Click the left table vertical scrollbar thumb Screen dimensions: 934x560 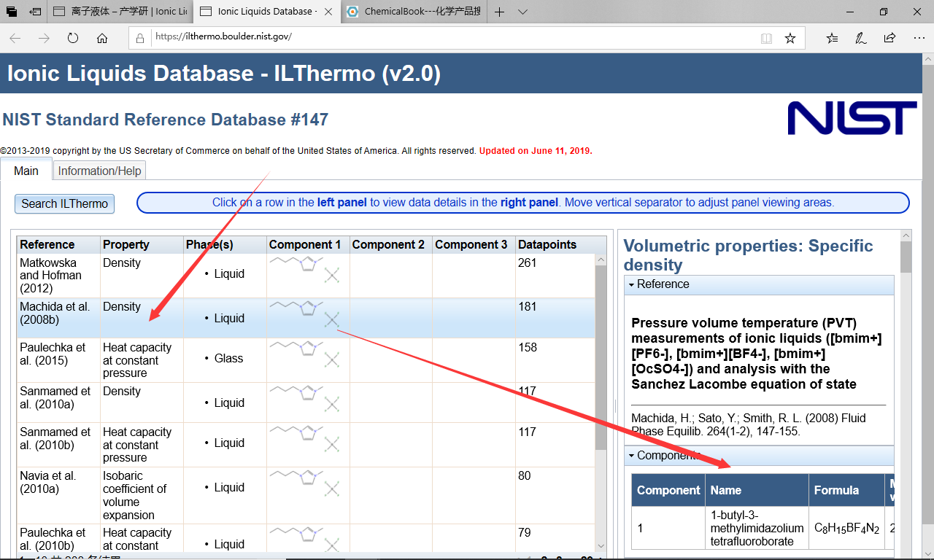pyautogui.click(x=601, y=358)
